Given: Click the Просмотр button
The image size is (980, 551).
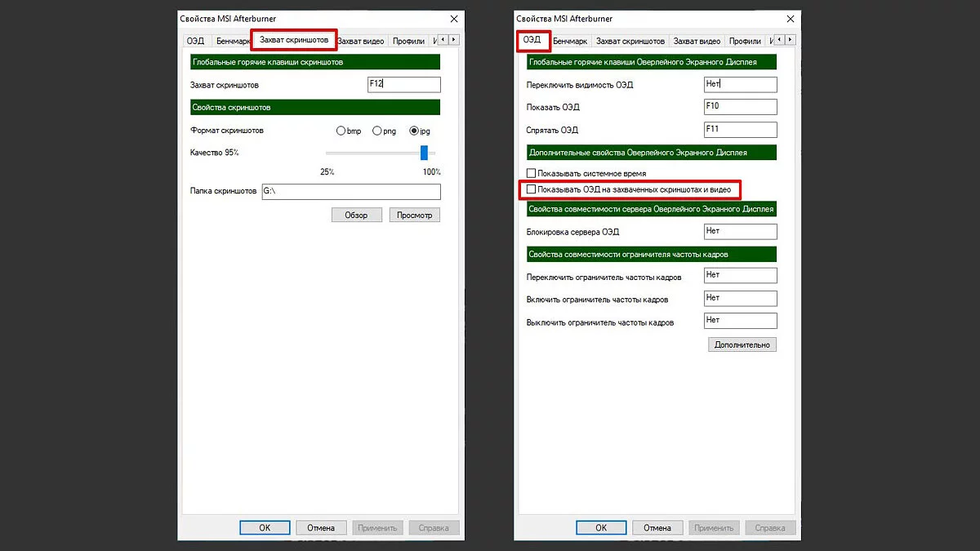Looking at the screenshot, I should click(414, 215).
